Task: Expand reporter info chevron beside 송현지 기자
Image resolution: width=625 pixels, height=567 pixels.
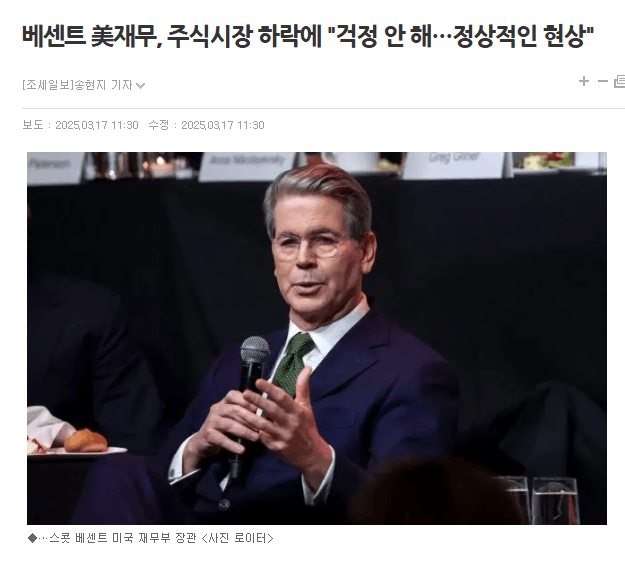Action: click(140, 85)
